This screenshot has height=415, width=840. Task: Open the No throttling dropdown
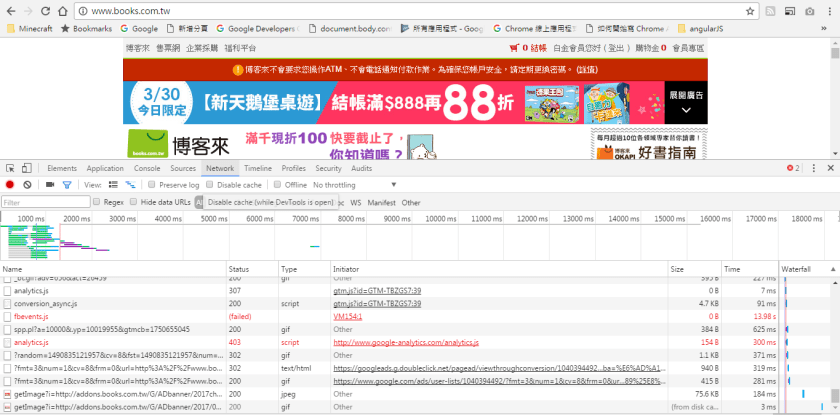pyautogui.click(x=350, y=185)
